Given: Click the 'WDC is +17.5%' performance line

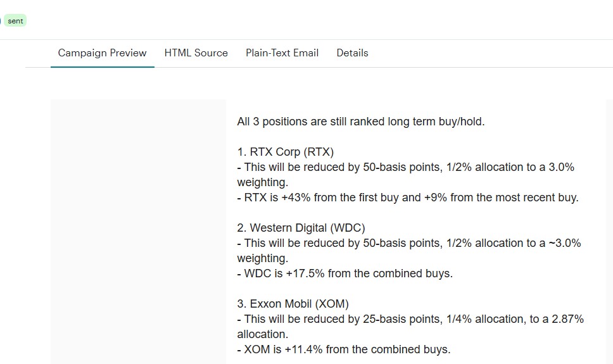Looking at the screenshot, I should pos(344,273).
